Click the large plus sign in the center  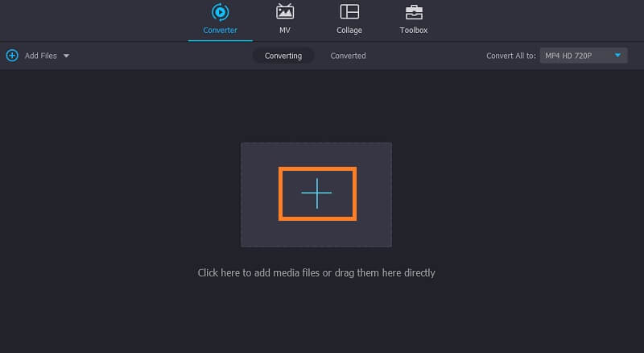click(x=316, y=194)
